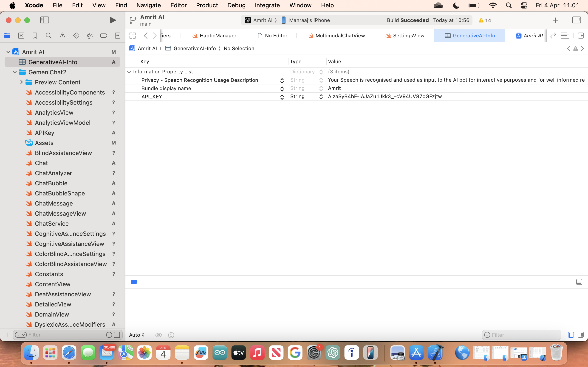The height and width of the screenshot is (367, 588).
Task: Expand the Preview Content folder
Action: [21, 82]
